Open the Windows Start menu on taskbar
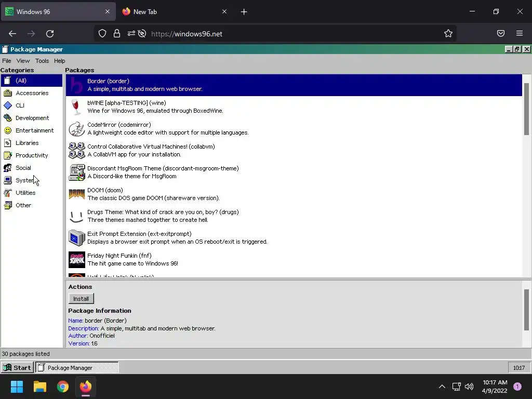532x399 pixels. 17,387
